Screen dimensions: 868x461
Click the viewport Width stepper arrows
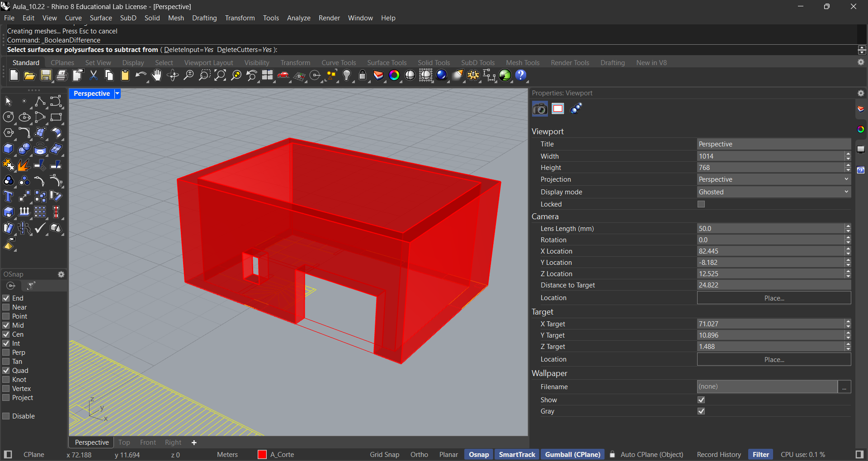(x=848, y=156)
